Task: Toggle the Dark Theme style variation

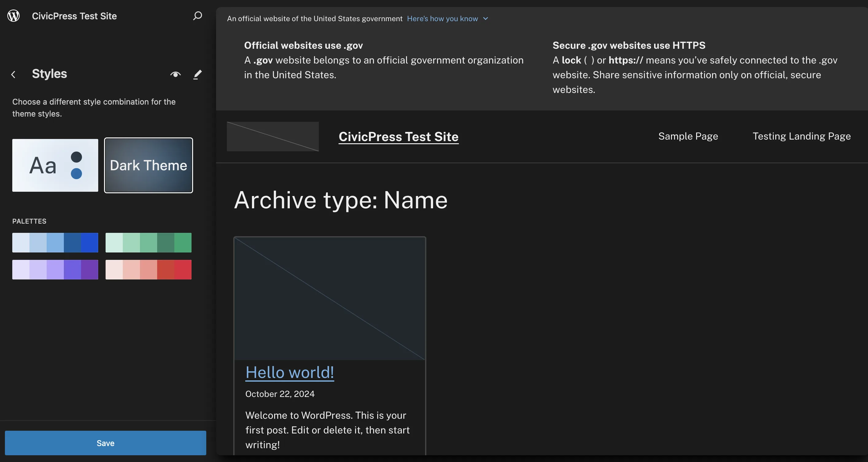Action: pyautogui.click(x=148, y=165)
